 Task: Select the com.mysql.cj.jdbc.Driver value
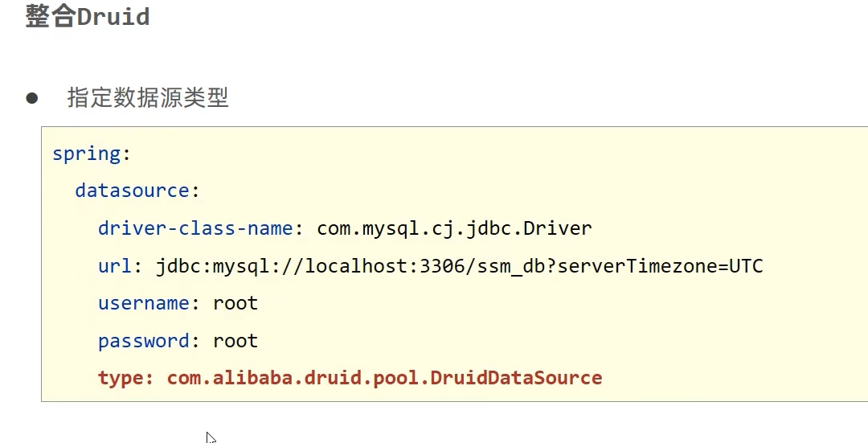[454, 228]
